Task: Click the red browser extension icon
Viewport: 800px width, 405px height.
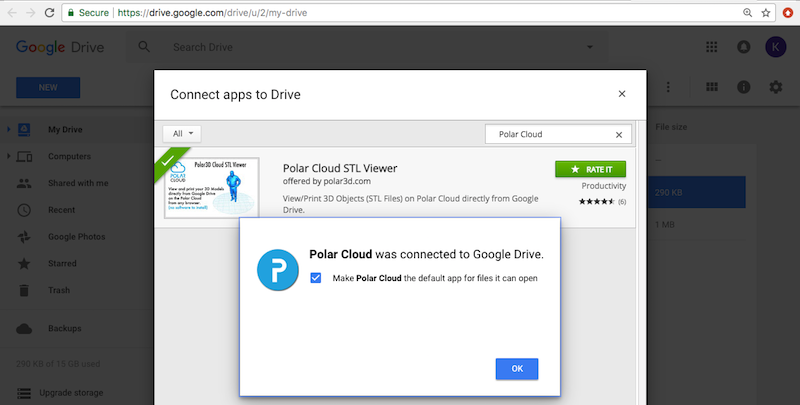Action: point(788,13)
